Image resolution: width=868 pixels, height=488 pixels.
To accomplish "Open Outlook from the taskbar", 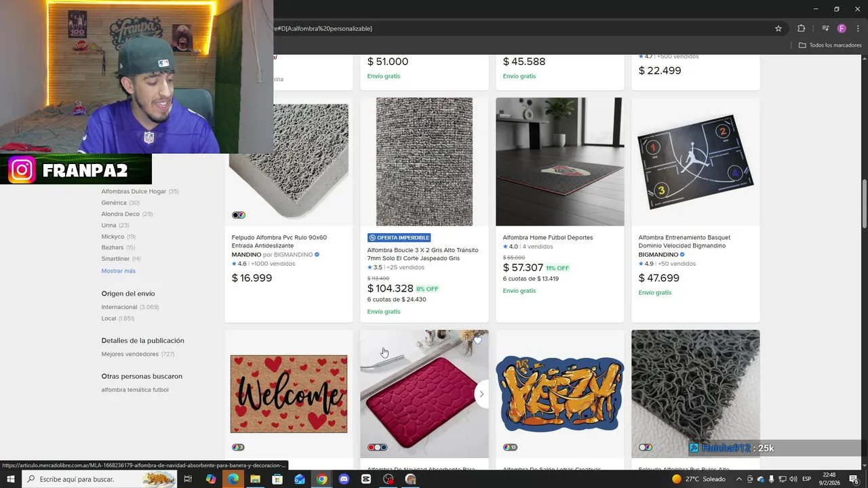I will coord(300,479).
